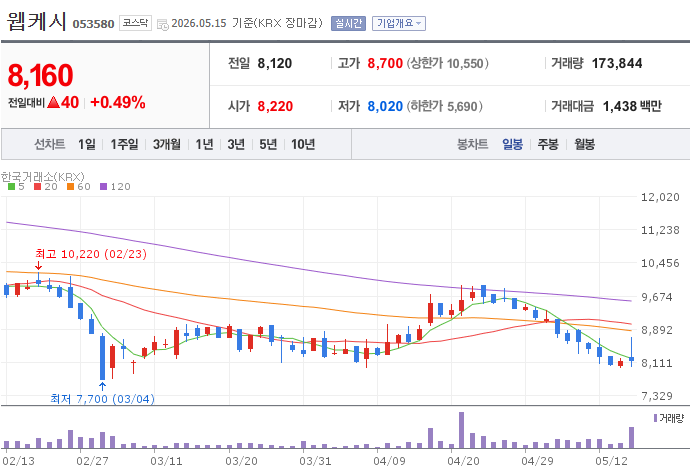Viewport: 690px width, 471px height.
Task: Click the 한국거래소(KRX) chart label
Action: coord(43,177)
